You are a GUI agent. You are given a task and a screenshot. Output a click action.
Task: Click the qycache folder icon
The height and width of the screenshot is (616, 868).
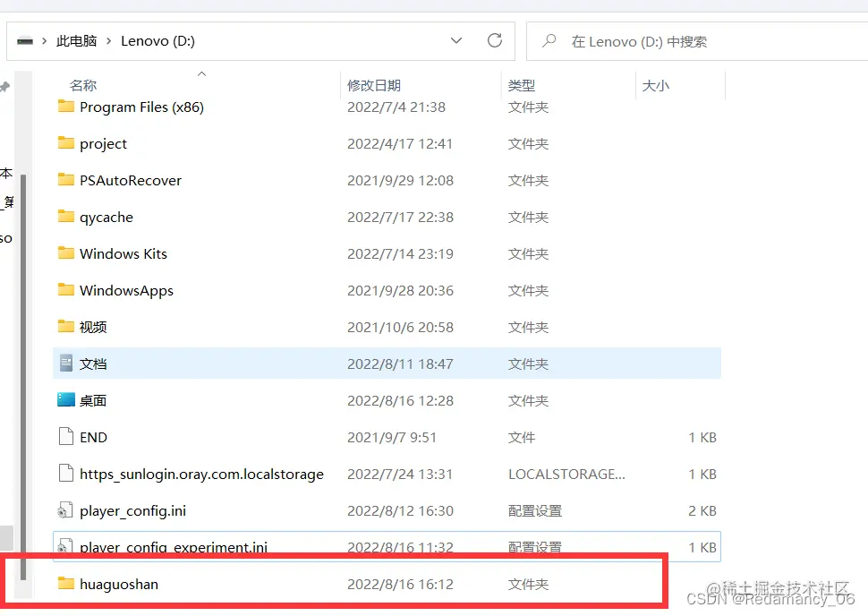(x=66, y=216)
